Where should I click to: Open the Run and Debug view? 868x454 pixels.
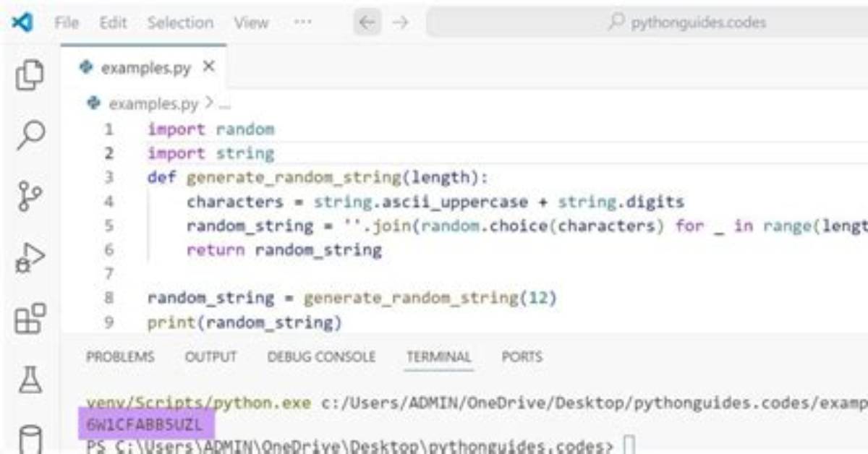coord(30,258)
